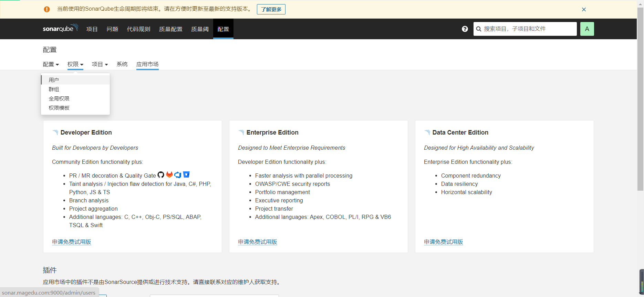644x297 pixels.
Task: Choose 权限模板 from the 权限 menu
Action: click(75, 108)
